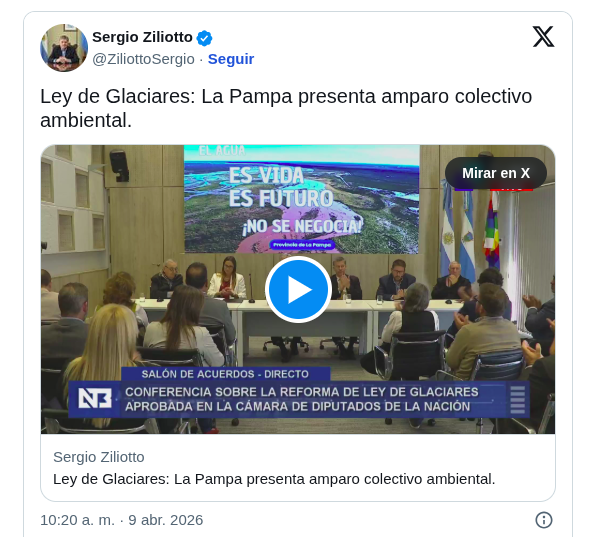Image resolution: width=600 pixels, height=537 pixels.
Task: Click the blue verified badge icon
Action: point(204,38)
